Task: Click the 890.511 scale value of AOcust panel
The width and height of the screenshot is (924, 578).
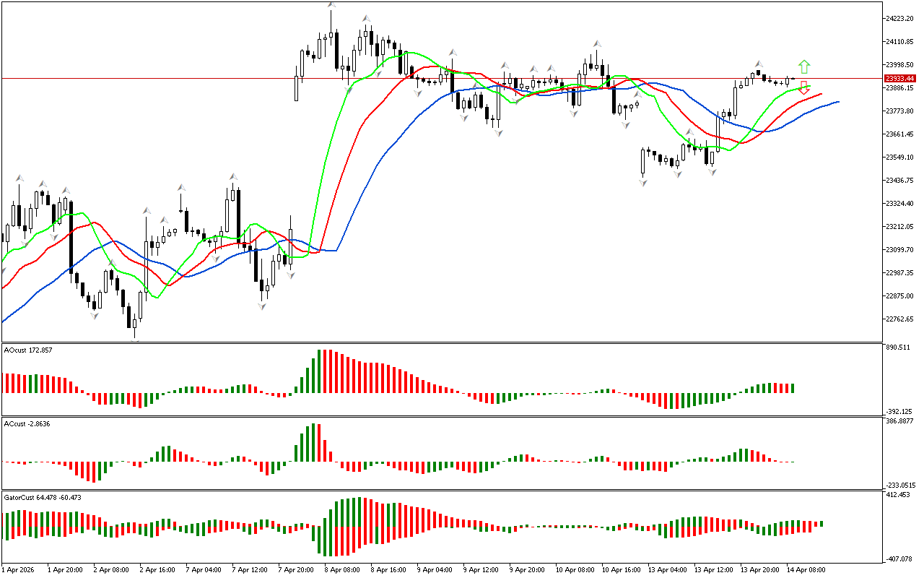Action: coord(897,348)
